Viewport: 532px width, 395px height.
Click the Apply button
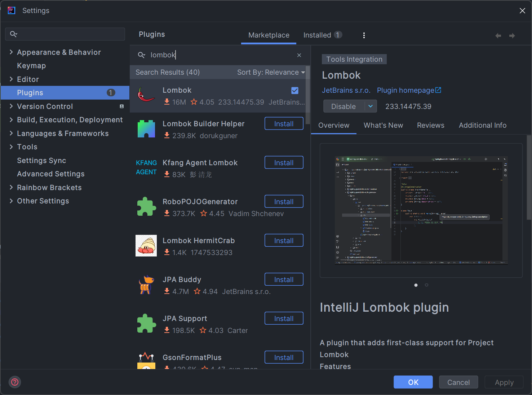tap(504, 382)
